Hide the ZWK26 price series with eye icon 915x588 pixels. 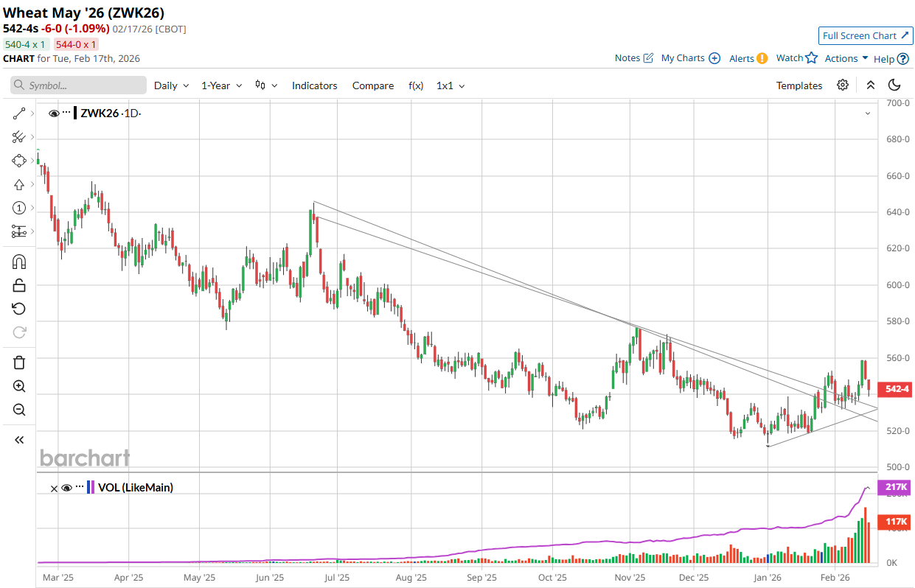54,113
